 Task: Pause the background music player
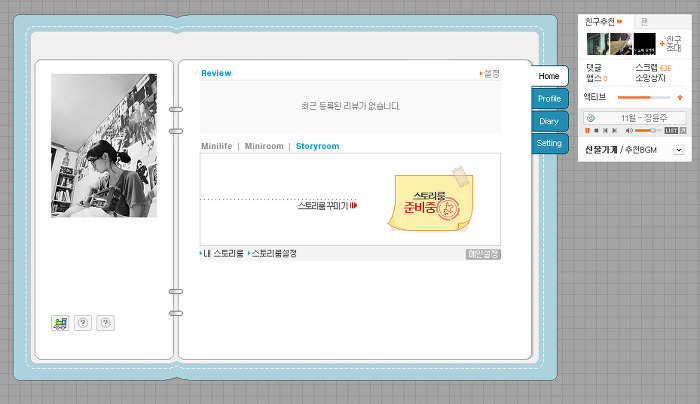pos(588,131)
